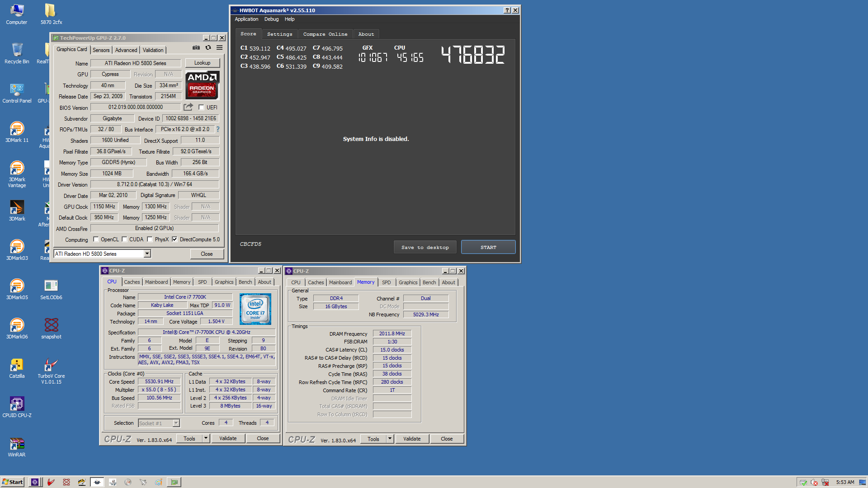Click the DRAM Frequency value 2011.8 MHz
This screenshot has height=488, width=868.
click(x=392, y=333)
